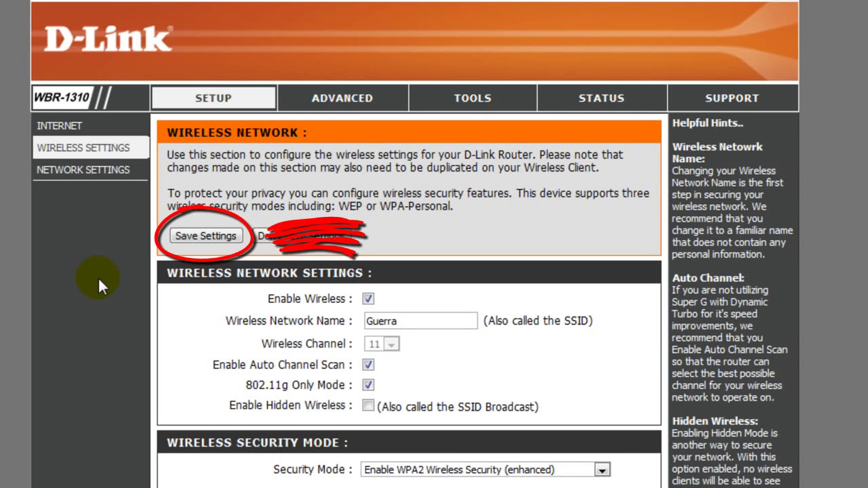Screen dimensions: 868x488
Task: Open the SETUP tab
Action: pos(214,98)
